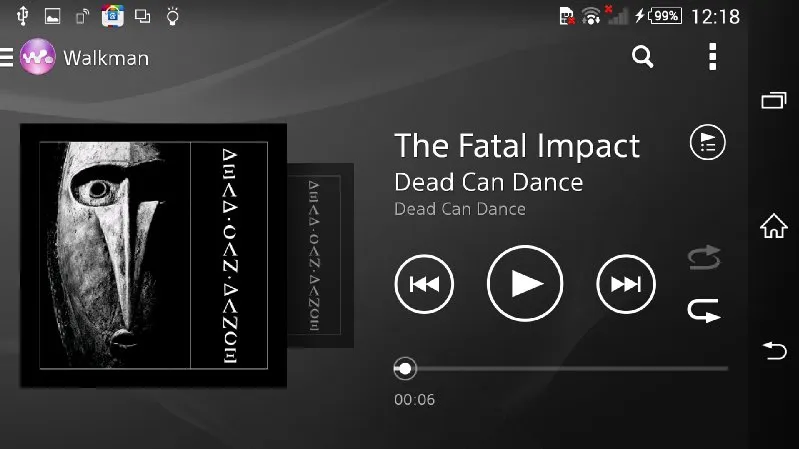The image size is (799, 449).
Task: Toggle repeat mode
Action: pyautogui.click(x=704, y=310)
